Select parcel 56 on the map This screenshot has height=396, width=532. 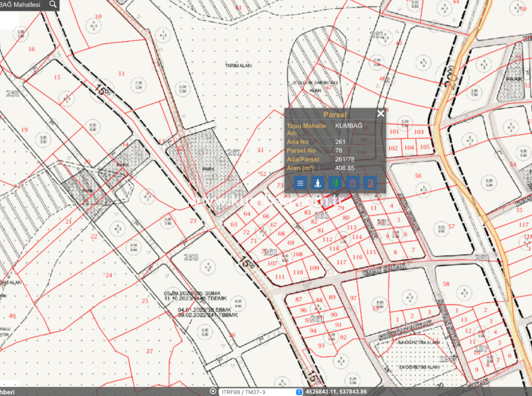point(418,176)
